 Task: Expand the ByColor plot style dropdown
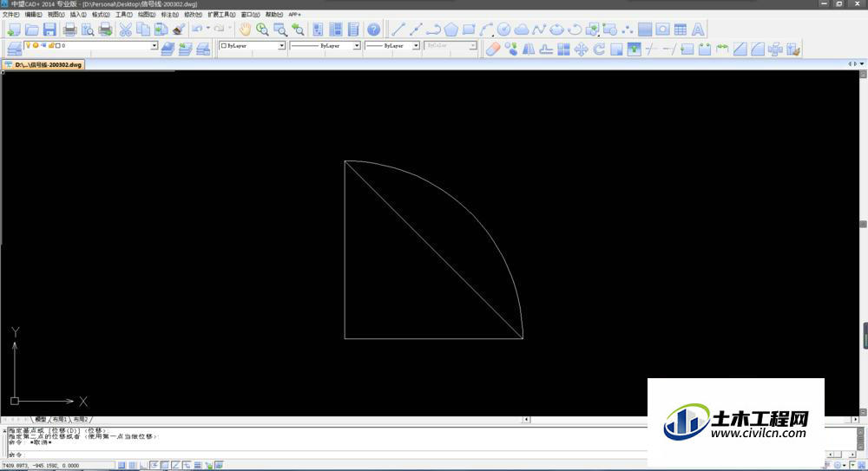(x=473, y=45)
